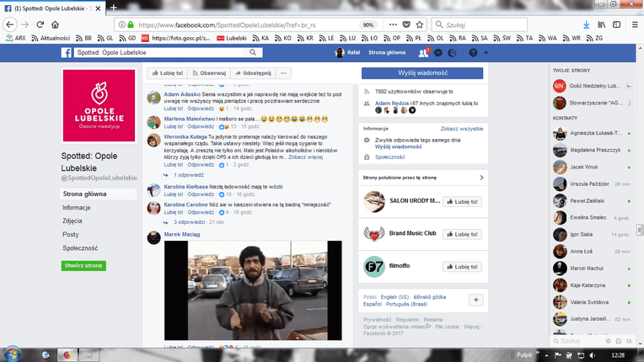Click the contacts 'Szukaj' chat search field
Screen dimensions: 644x362
(x=577, y=341)
